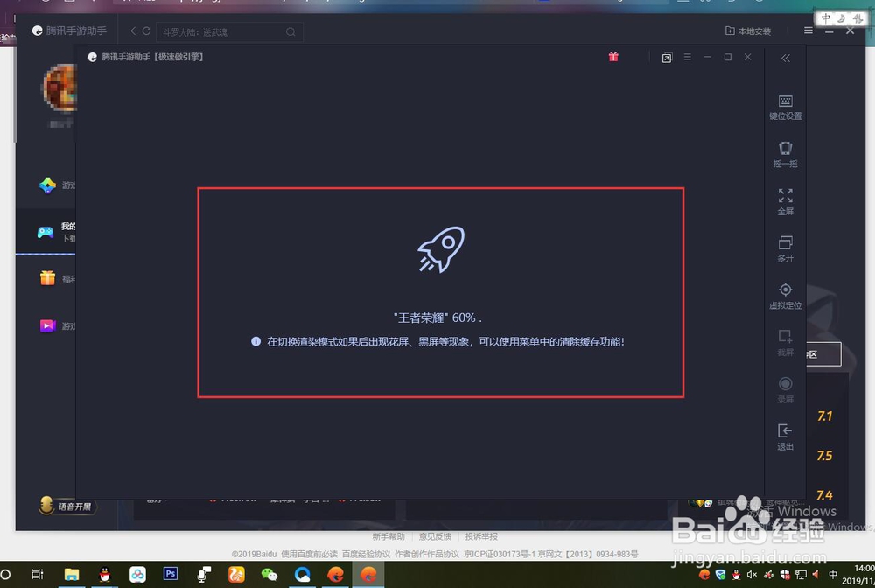Select the 我的 game controller tab
The image size is (875, 588).
point(45,232)
